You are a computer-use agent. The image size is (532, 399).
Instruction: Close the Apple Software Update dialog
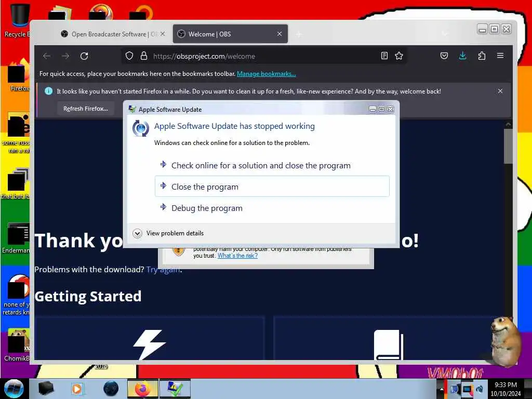pyautogui.click(x=391, y=109)
